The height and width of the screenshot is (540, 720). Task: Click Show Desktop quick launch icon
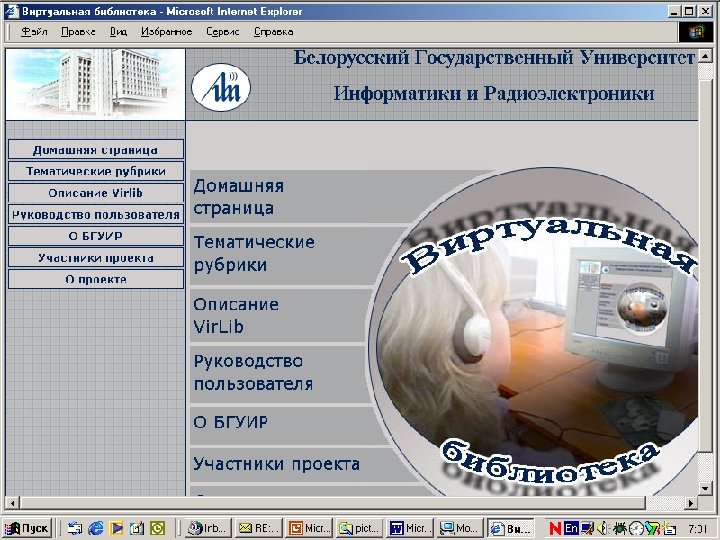tap(74, 529)
